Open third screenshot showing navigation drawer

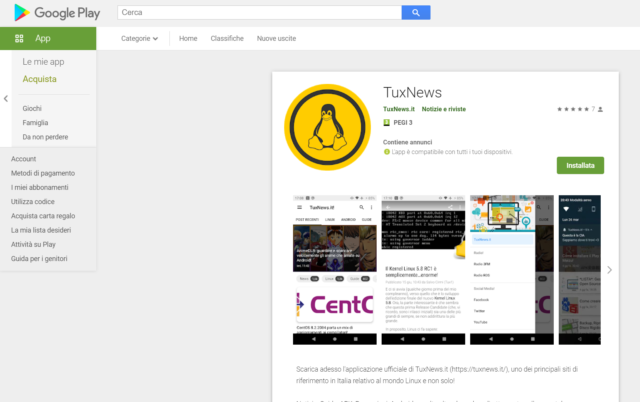point(512,270)
